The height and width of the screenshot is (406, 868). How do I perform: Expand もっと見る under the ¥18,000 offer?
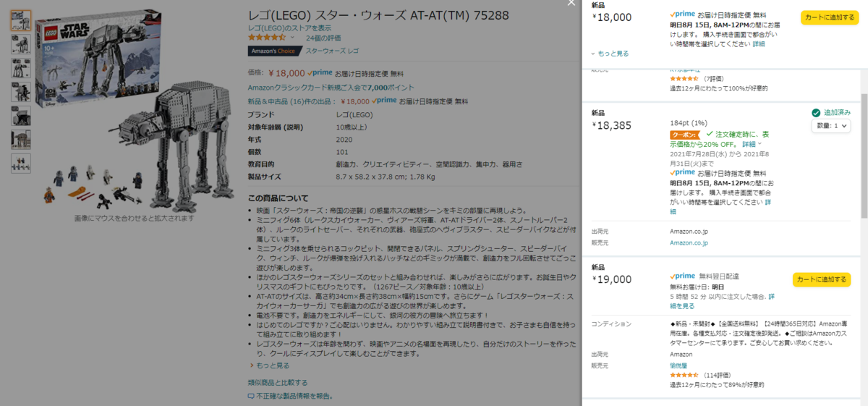613,54
